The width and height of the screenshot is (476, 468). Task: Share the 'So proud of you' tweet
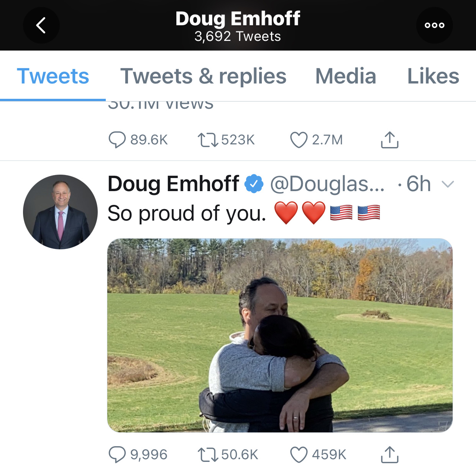(x=389, y=455)
